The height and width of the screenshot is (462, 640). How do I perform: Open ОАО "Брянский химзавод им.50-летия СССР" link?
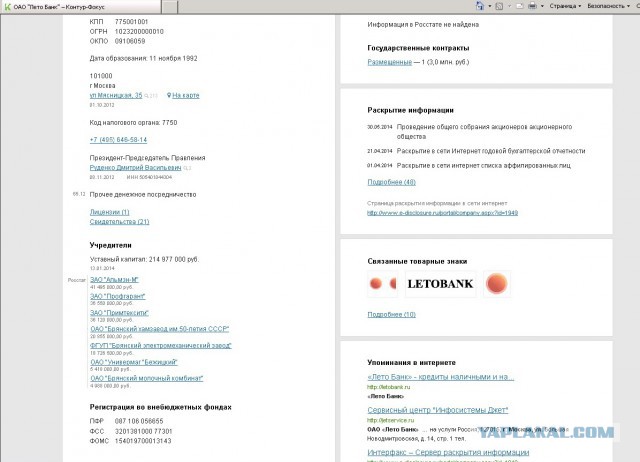coord(160,329)
